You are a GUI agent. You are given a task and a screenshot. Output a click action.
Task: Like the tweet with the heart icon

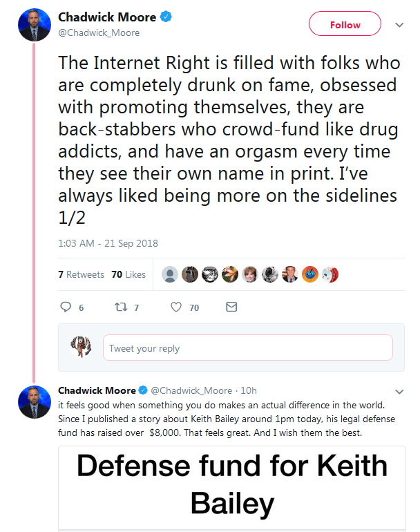176,307
